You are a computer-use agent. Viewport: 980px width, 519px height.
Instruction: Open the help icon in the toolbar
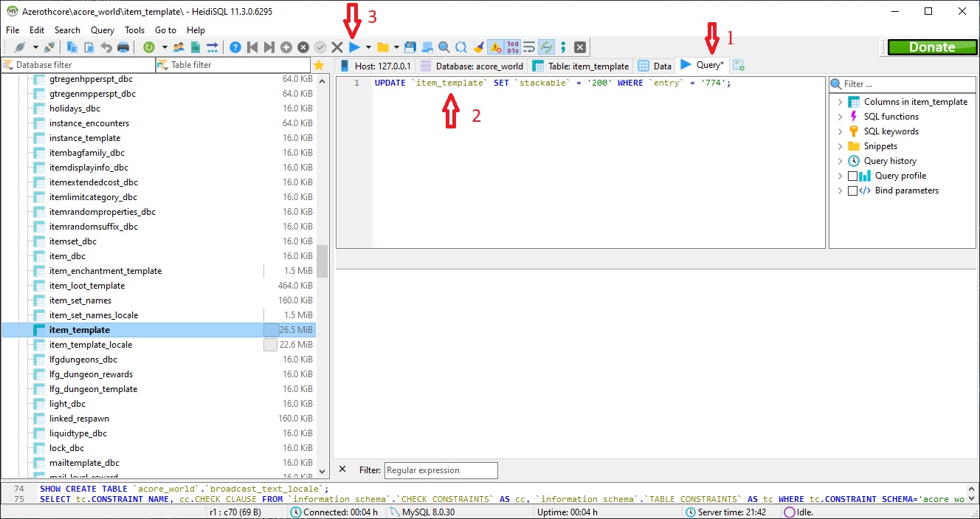pyautogui.click(x=235, y=47)
